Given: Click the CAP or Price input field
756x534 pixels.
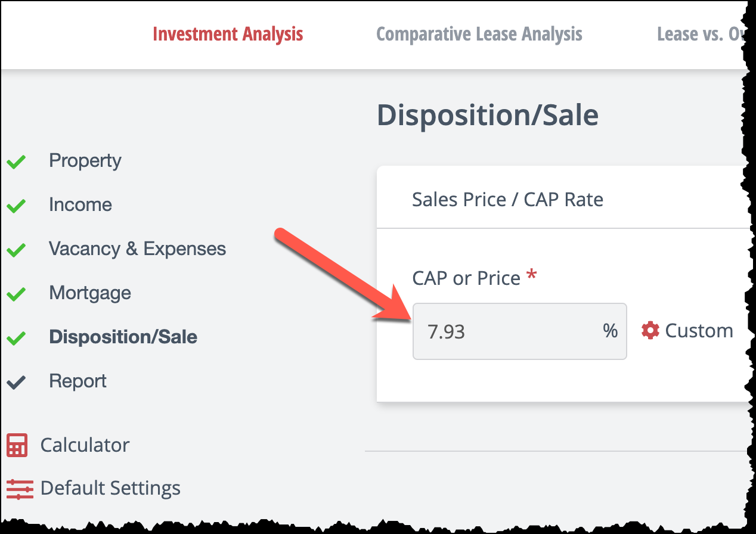Looking at the screenshot, I should click(519, 331).
